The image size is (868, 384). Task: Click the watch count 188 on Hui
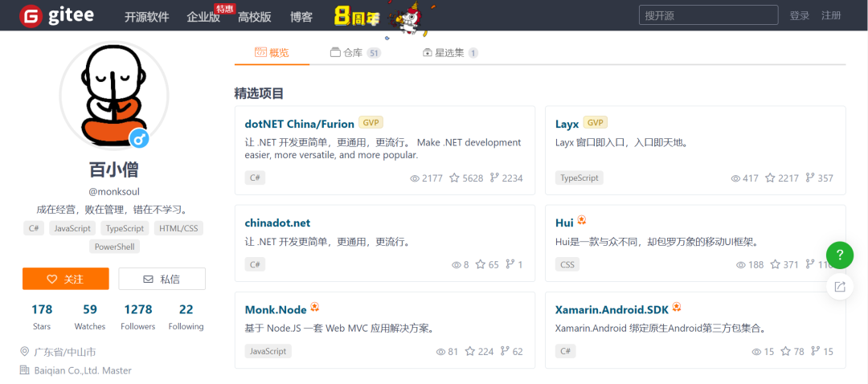[x=750, y=264]
